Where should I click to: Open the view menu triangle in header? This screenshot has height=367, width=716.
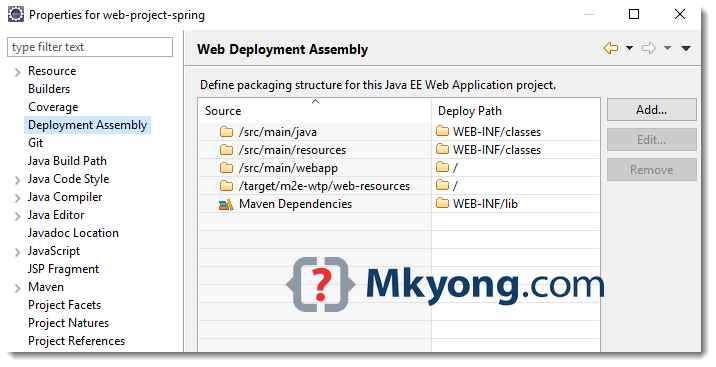coord(686,48)
